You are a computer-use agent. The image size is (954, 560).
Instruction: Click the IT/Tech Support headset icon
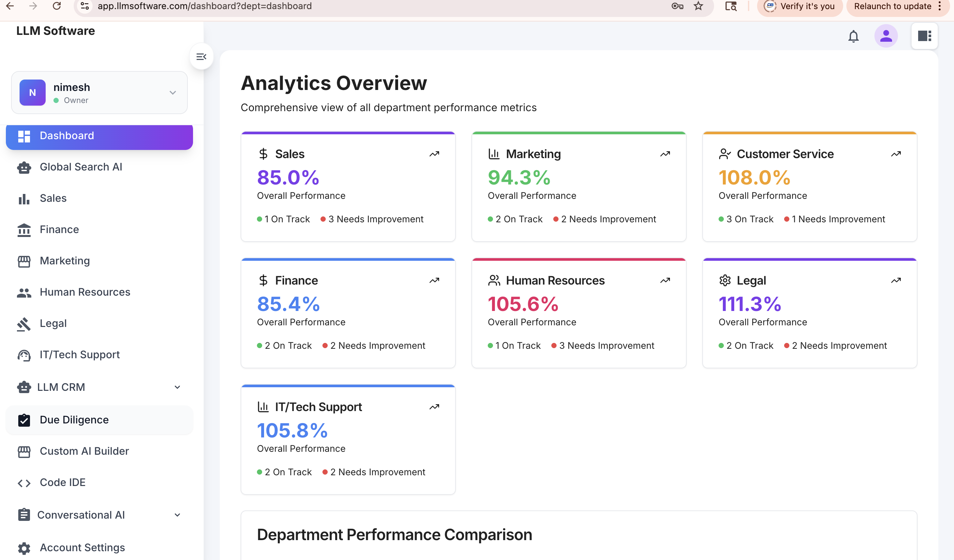coord(24,355)
